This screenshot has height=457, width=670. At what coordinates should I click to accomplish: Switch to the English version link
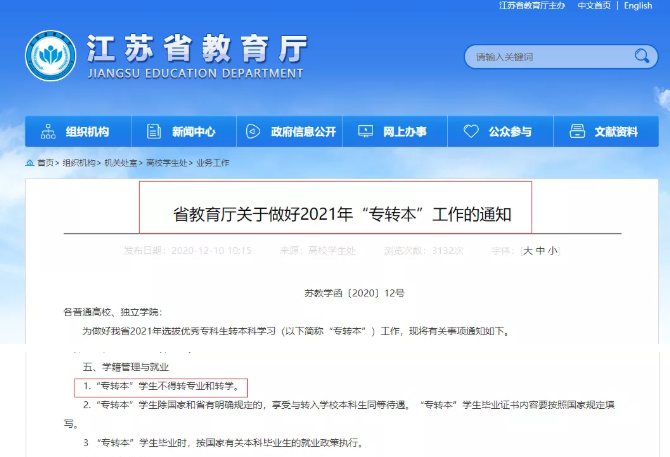(x=637, y=6)
